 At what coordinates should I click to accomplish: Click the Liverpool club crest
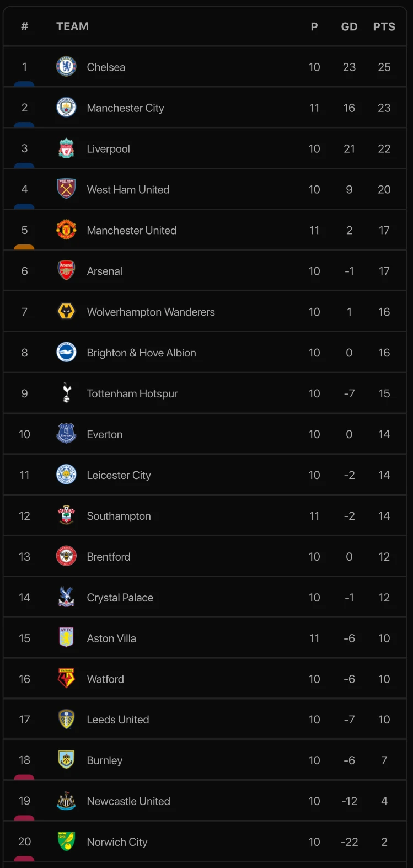(66, 148)
